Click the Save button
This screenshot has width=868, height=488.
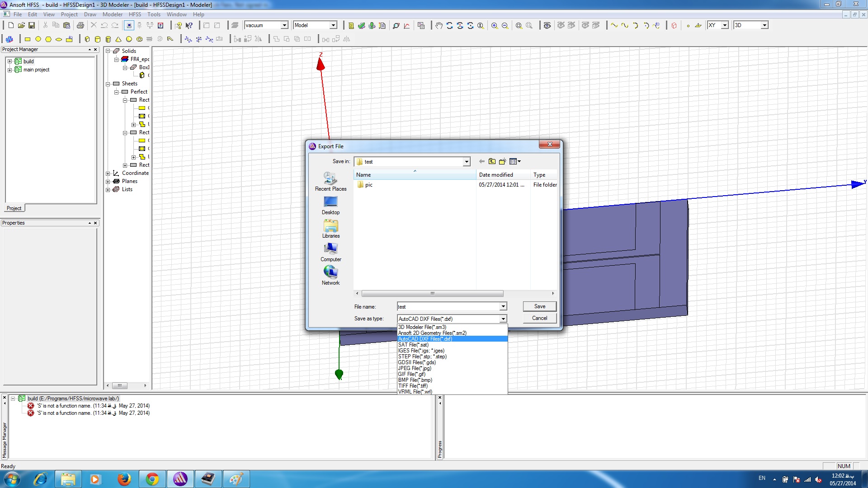[539, 306]
